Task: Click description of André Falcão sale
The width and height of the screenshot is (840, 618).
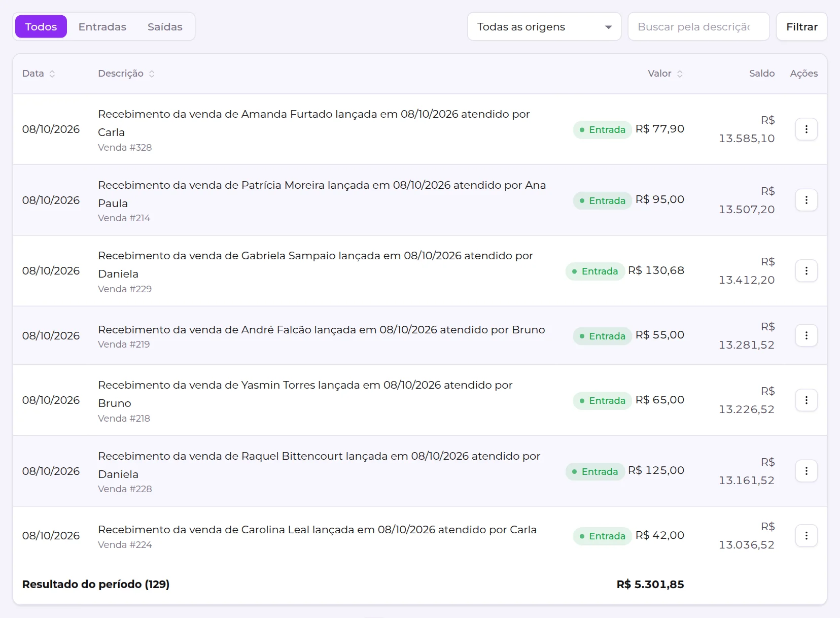Action: tap(322, 330)
